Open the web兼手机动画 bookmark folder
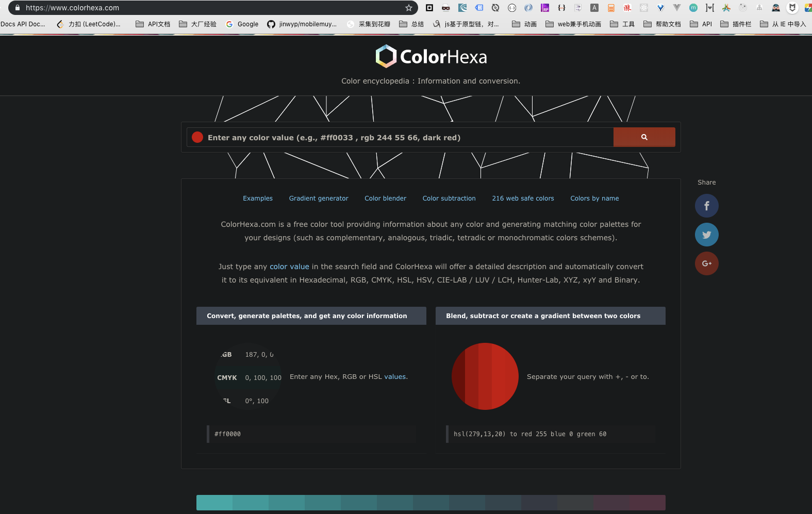812x514 pixels. (573, 24)
